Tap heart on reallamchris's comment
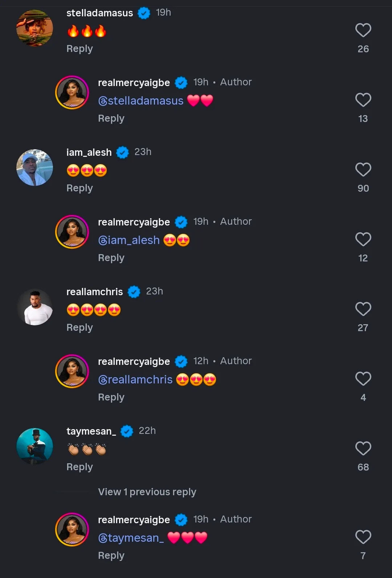392x578 pixels. coord(363,309)
